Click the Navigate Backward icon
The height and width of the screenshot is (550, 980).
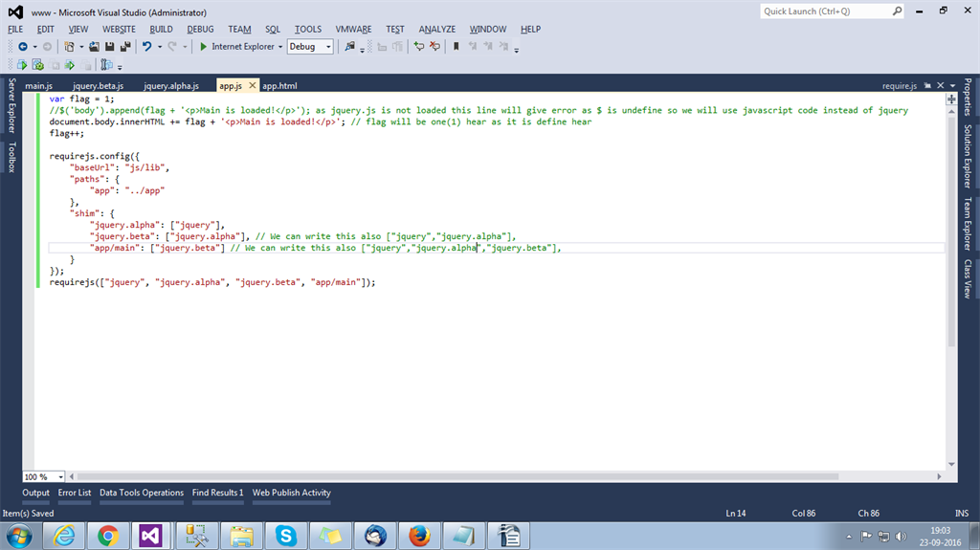(22, 46)
